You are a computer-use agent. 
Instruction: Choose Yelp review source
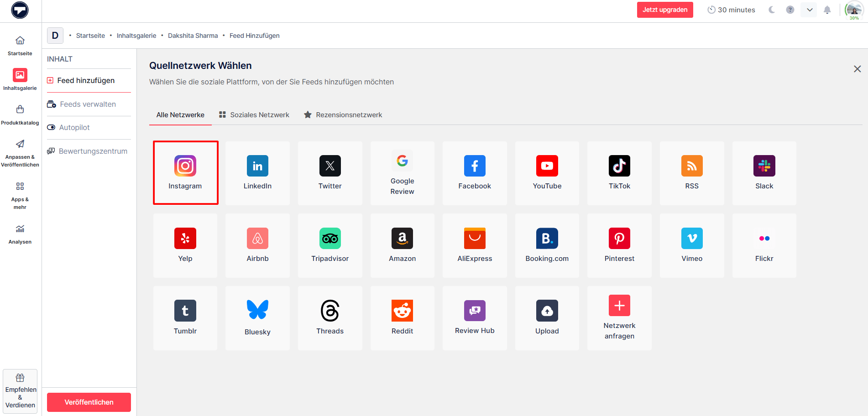pyautogui.click(x=185, y=245)
